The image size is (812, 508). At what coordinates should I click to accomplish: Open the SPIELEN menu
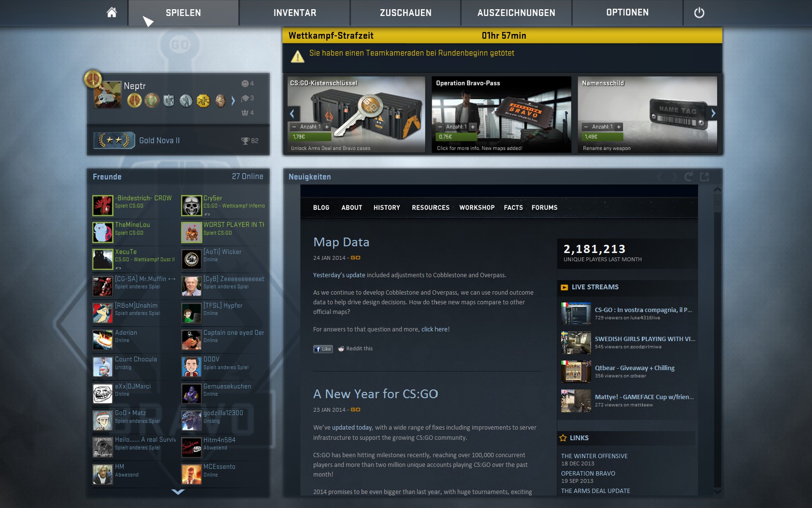183,13
